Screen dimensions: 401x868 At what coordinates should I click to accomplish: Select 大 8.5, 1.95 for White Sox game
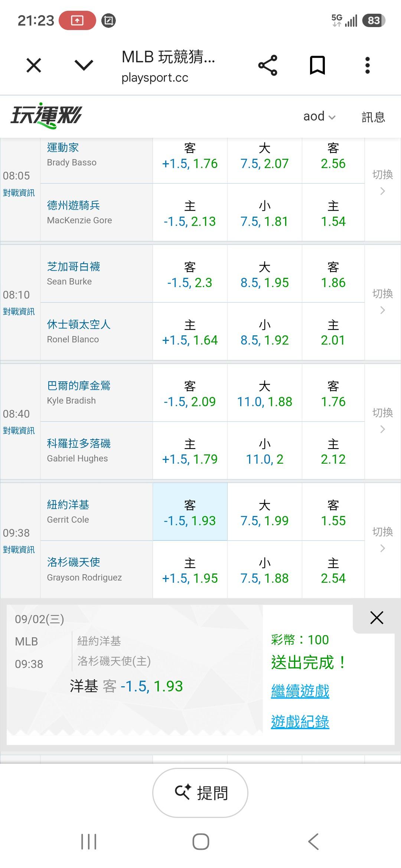pos(264,274)
